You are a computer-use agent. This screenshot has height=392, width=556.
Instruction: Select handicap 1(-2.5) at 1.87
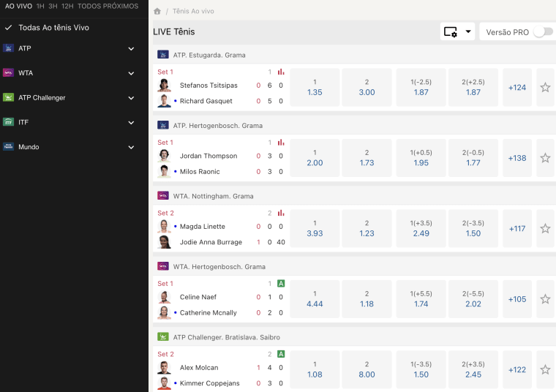[x=421, y=88]
